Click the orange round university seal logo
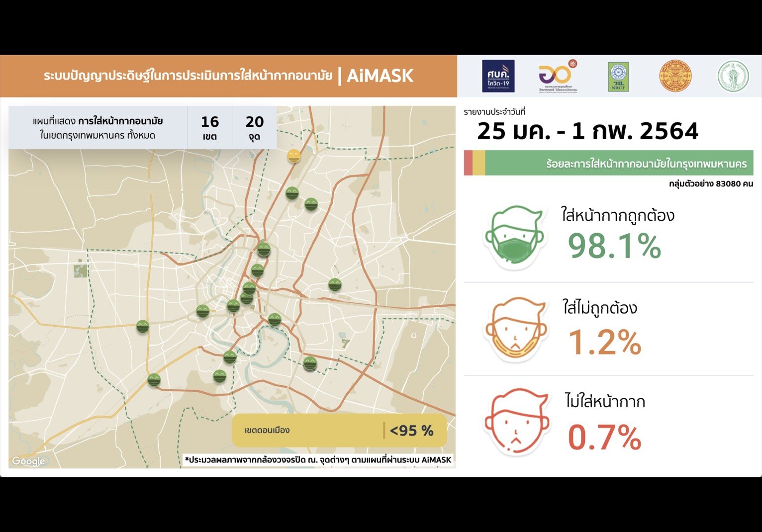The width and height of the screenshot is (762, 532). point(675,76)
